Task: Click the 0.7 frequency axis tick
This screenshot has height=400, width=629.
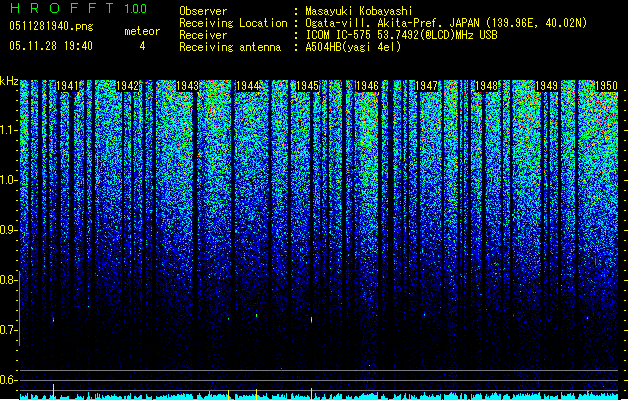Action: pyautogui.click(x=9, y=330)
